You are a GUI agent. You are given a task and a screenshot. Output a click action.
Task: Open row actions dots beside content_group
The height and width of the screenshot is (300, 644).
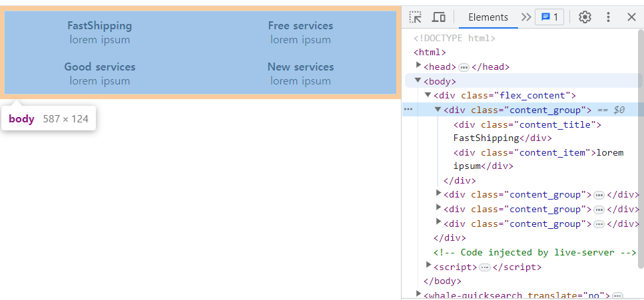[408, 110]
